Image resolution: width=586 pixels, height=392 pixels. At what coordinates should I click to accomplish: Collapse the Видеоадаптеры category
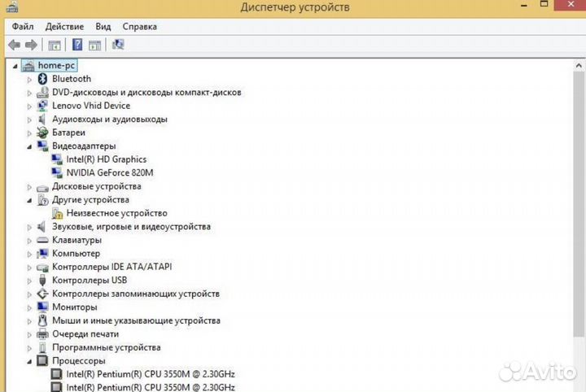pos(29,147)
